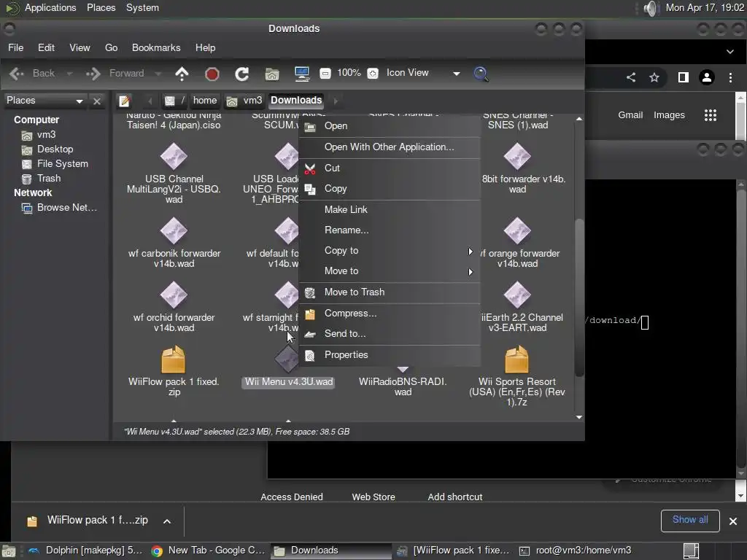747x560 pixels.
Task: Open the View menu
Action: (x=80, y=47)
